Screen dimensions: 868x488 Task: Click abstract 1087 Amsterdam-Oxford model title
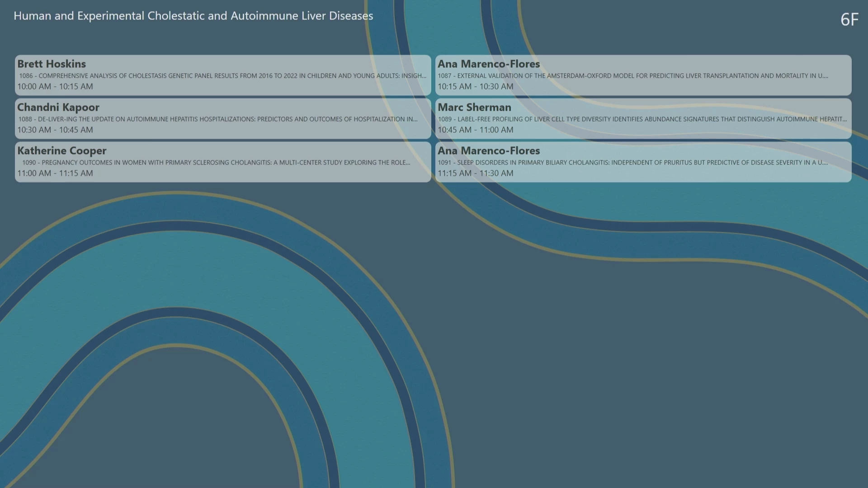[632, 76]
